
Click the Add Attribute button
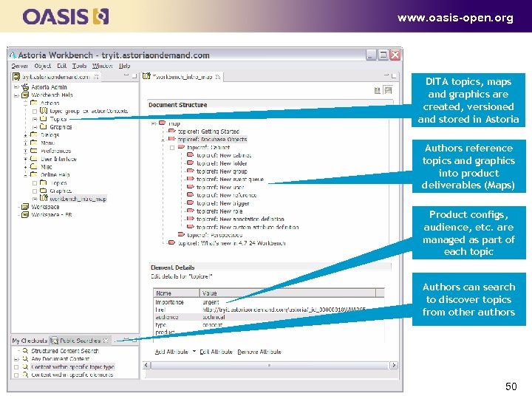click(171, 352)
